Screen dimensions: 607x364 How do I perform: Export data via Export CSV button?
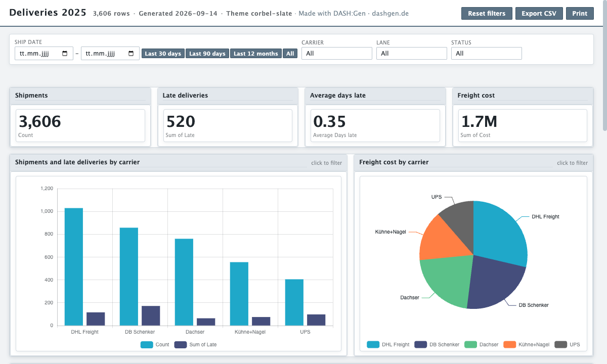pos(539,14)
